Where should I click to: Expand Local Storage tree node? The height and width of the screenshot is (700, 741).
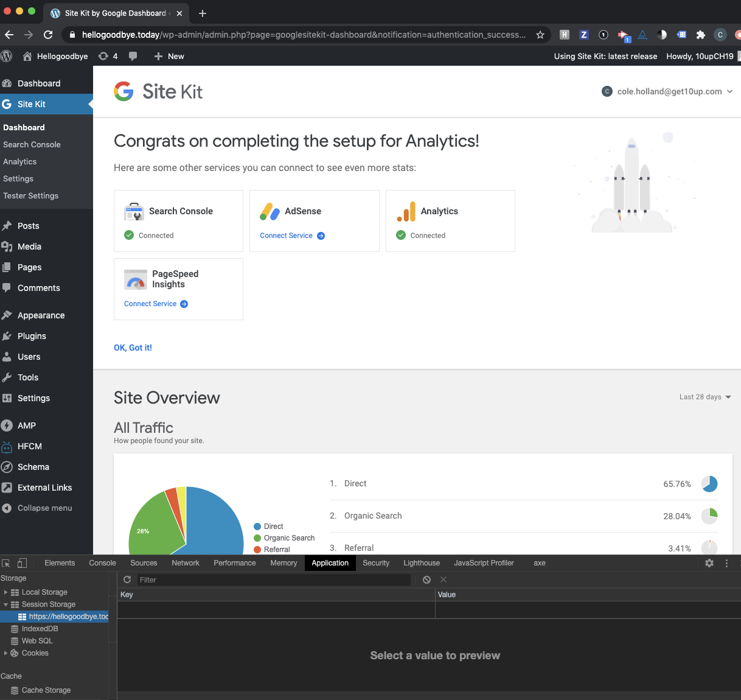point(5,592)
